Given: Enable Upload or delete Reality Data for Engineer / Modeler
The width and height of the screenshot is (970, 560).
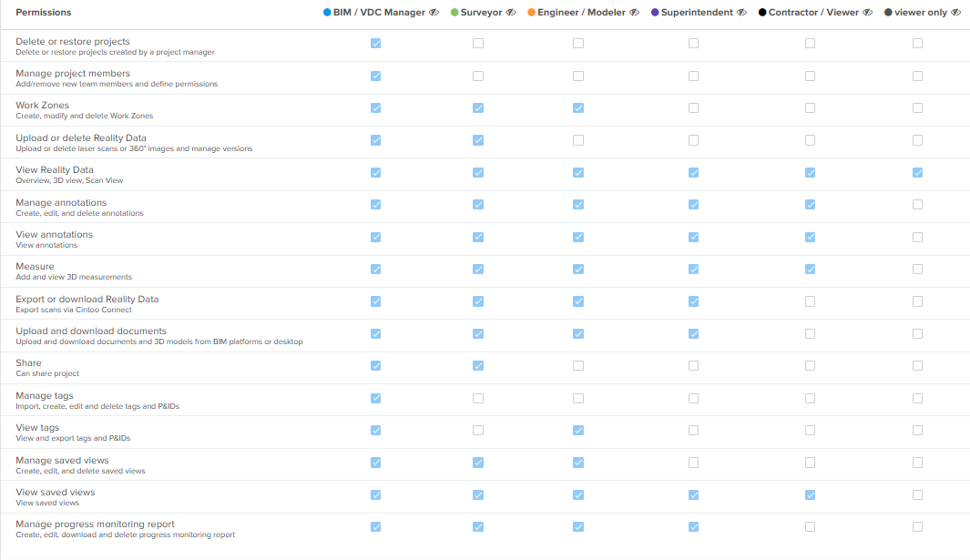Looking at the screenshot, I should click(578, 140).
